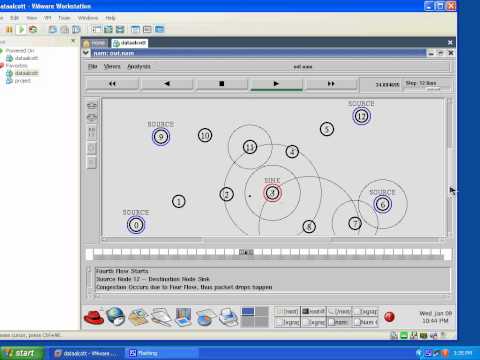Screen dimensions: 480x360
Task: Click the green power-on play icon
Action: click(21, 29)
